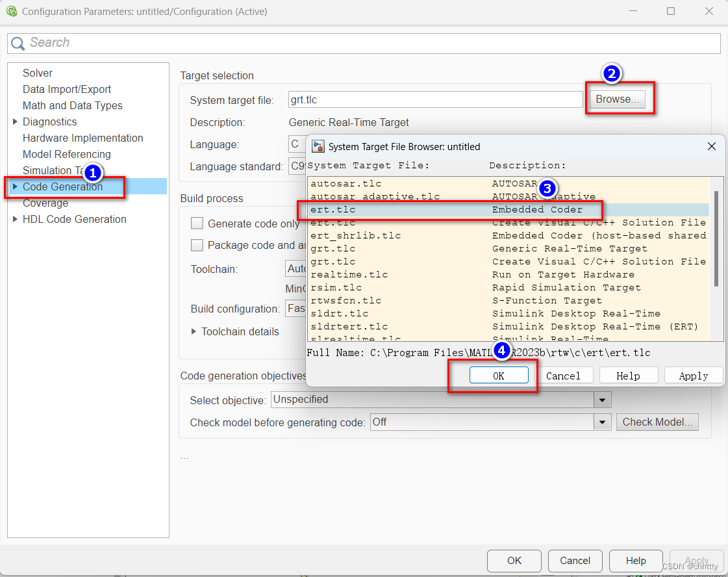Select ert_shrlib.tlc row
Viewport: 728px width, 577px height.
click(508, 235)
